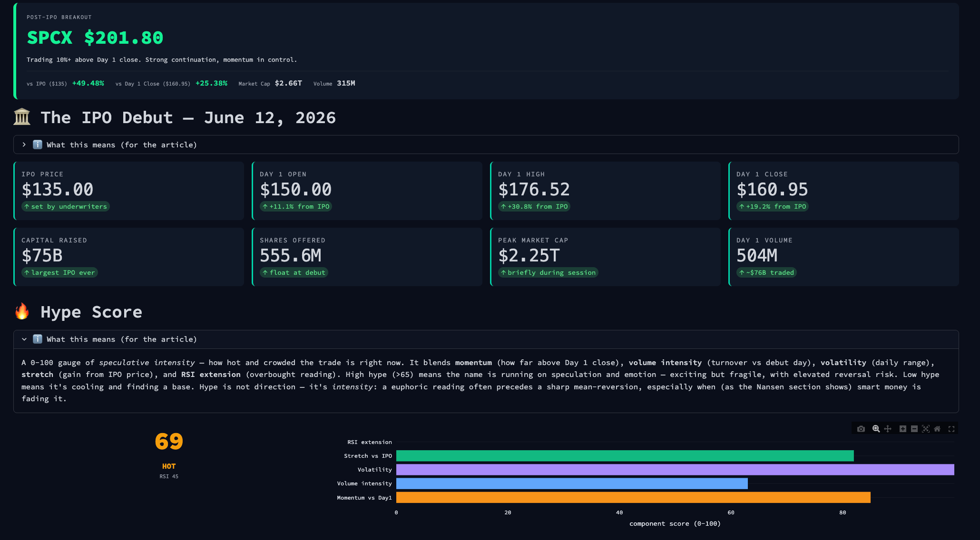The width and height of the screenshot is (980, 540).
Task: Click the IPO Price $135.00 card
Action: point(129,191)
